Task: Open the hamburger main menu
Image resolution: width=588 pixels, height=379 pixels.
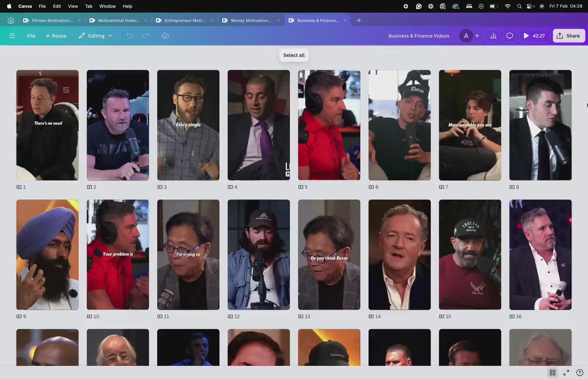Action: [12, 36]
